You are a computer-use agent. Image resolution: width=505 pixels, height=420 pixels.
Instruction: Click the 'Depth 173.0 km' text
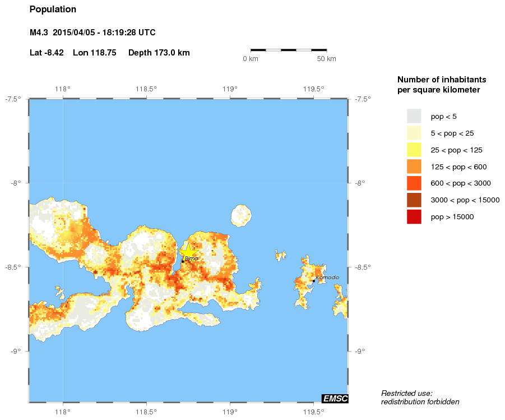[x=159, y=53]
